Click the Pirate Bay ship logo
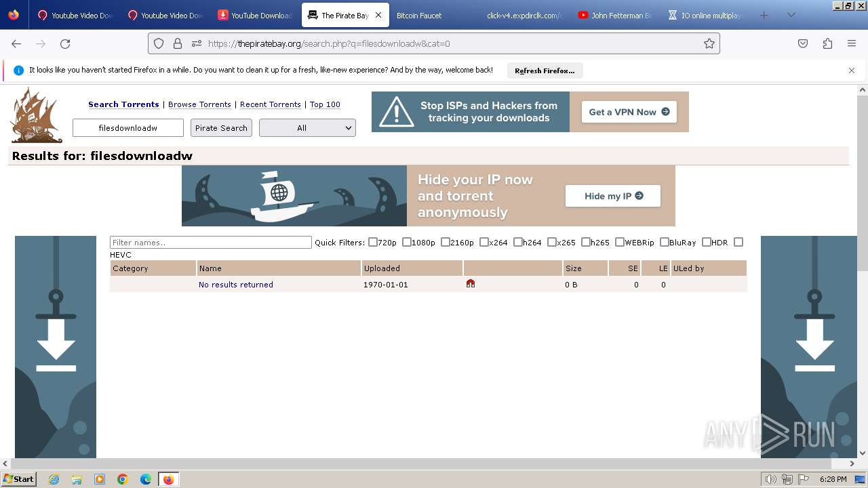The image size is (868, 488). click(37, 115)
